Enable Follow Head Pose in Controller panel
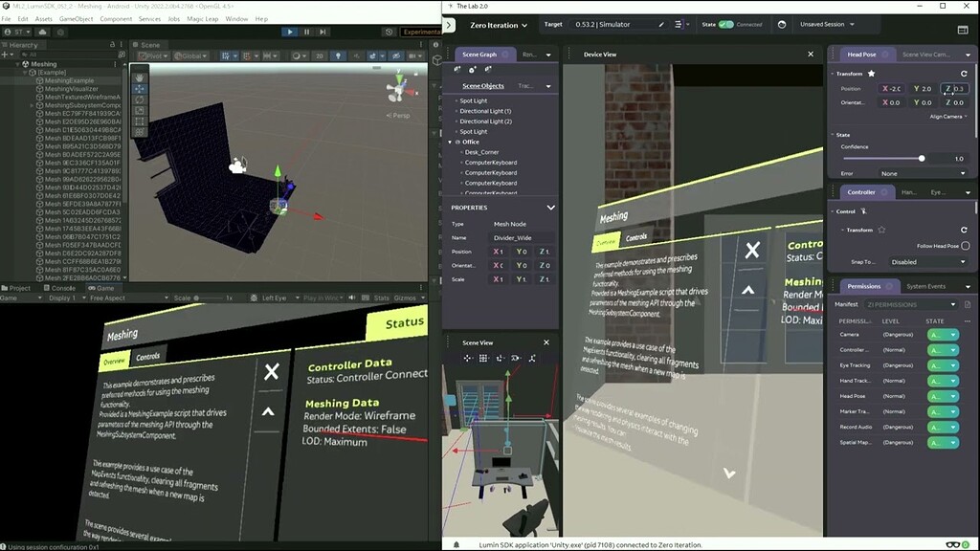The image size is (980, 551). (966, 245)
